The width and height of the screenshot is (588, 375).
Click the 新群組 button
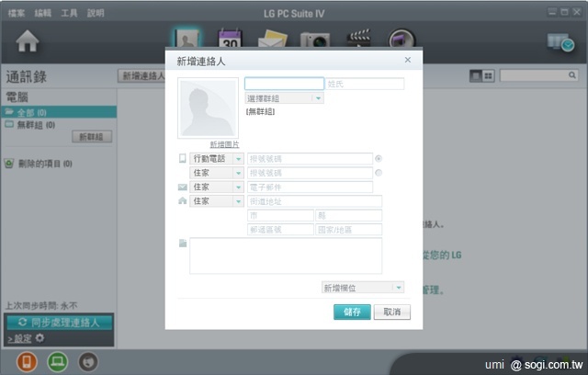pyautogui.click(x=92, y=137)
